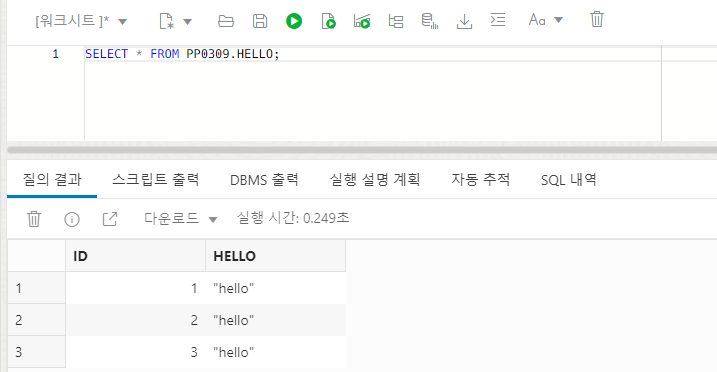Click the Aa font case icon

[x=537, y=20]
